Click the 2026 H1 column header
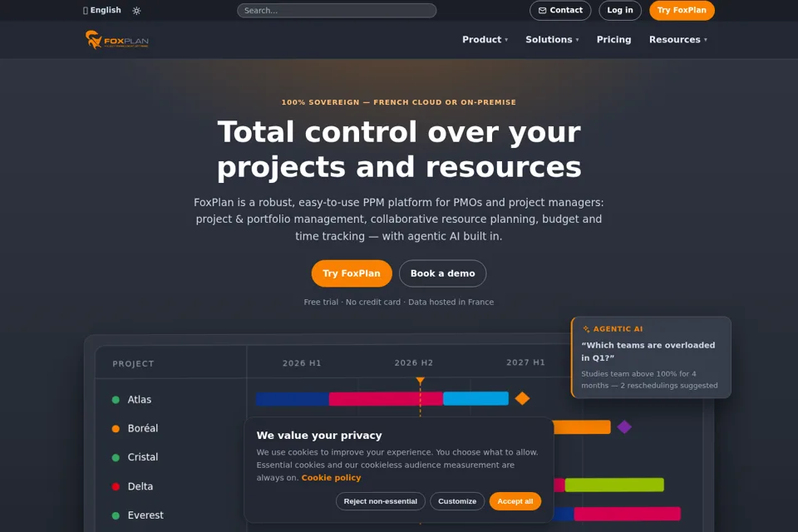This screenshot has height=532, width=798. [302, 363]
